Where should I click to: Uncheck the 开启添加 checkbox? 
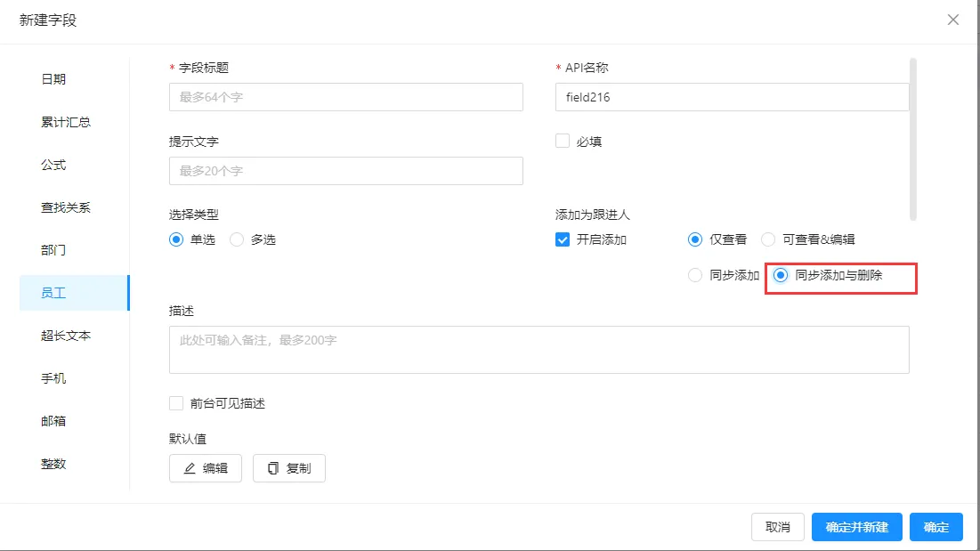pos(563,239)
